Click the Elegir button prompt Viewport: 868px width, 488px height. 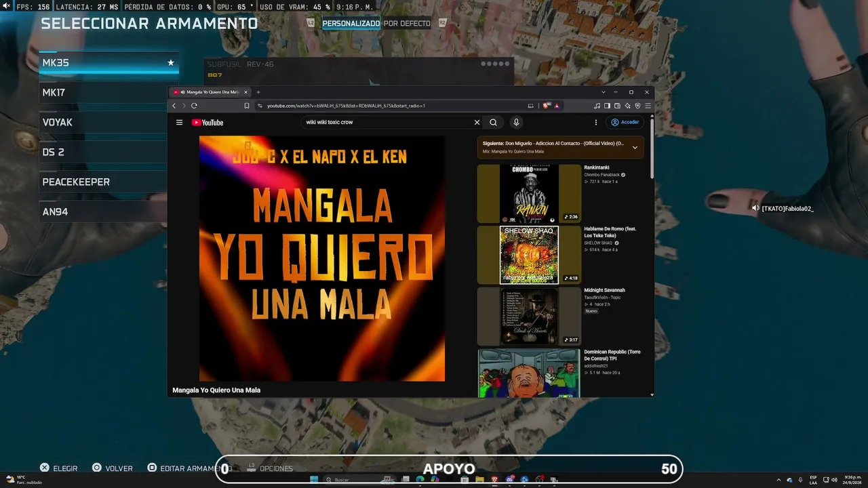[58, 468]
